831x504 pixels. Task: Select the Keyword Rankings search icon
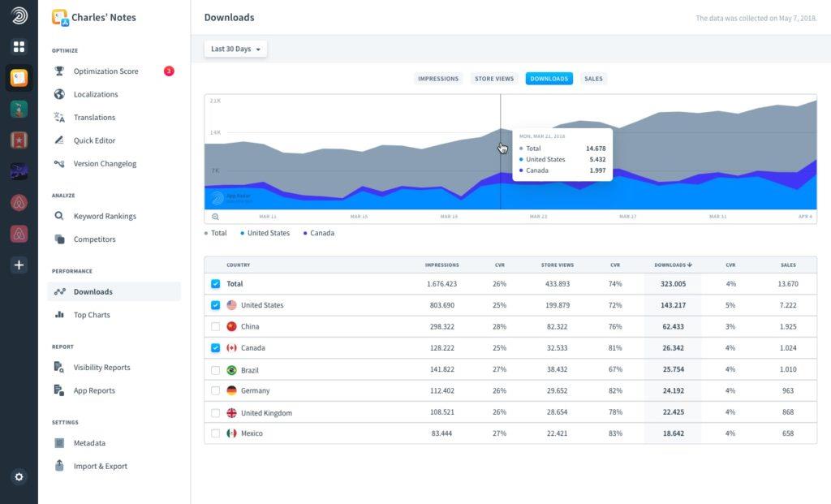(59, 216)
